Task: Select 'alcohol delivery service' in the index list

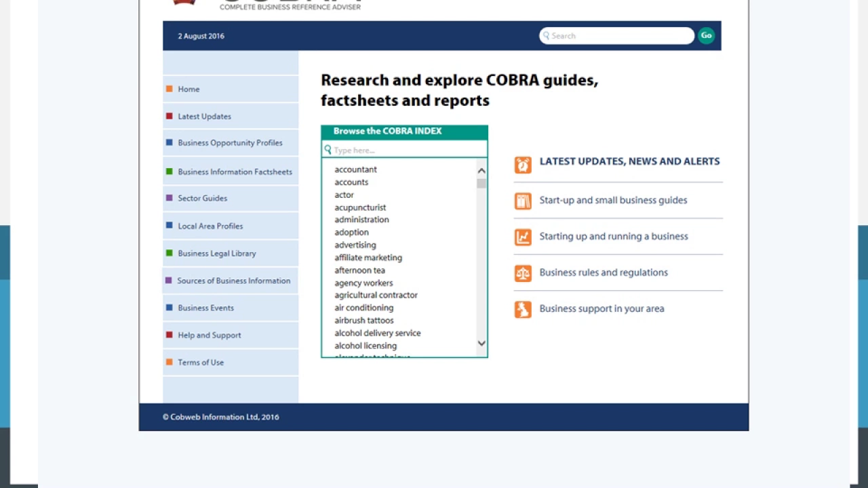Action: point(377,333)
